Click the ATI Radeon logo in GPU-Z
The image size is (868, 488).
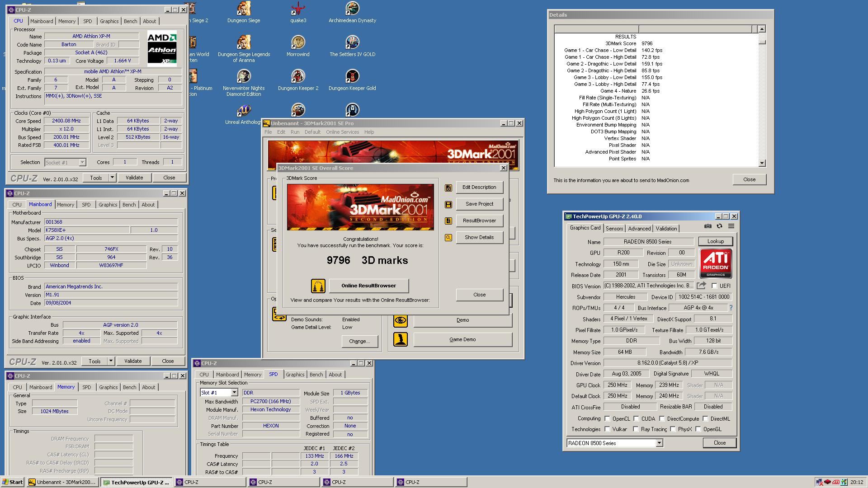716,263
